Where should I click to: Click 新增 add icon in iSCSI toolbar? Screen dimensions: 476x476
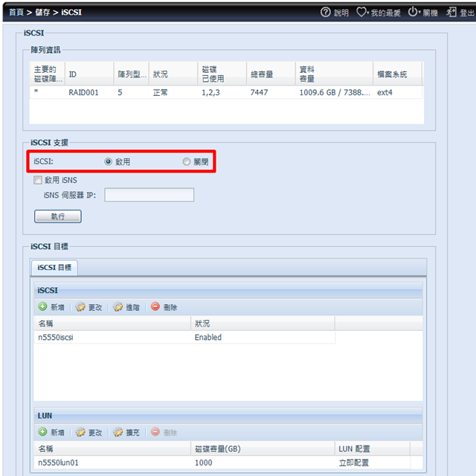click(x=43, y=306)
